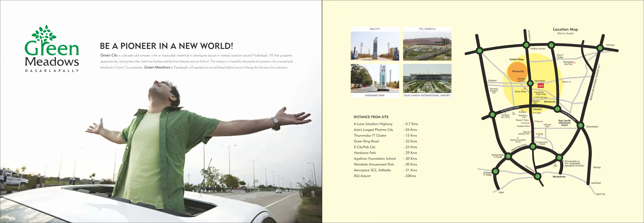Open the Rajiv Gandhi International Airport photo
The height and width of the screenshot is (223, 644).
pyautogui.click(x=427, y=78)
